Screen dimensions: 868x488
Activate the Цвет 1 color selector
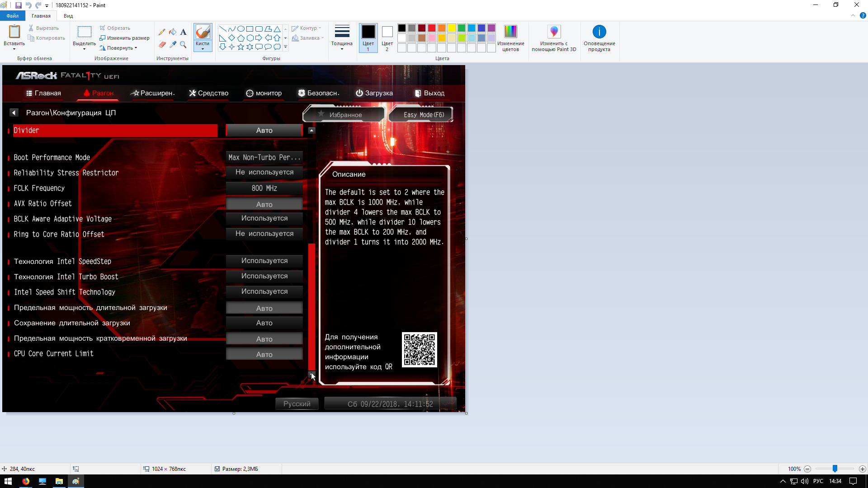pyautogui.click(x=368, y=38)
